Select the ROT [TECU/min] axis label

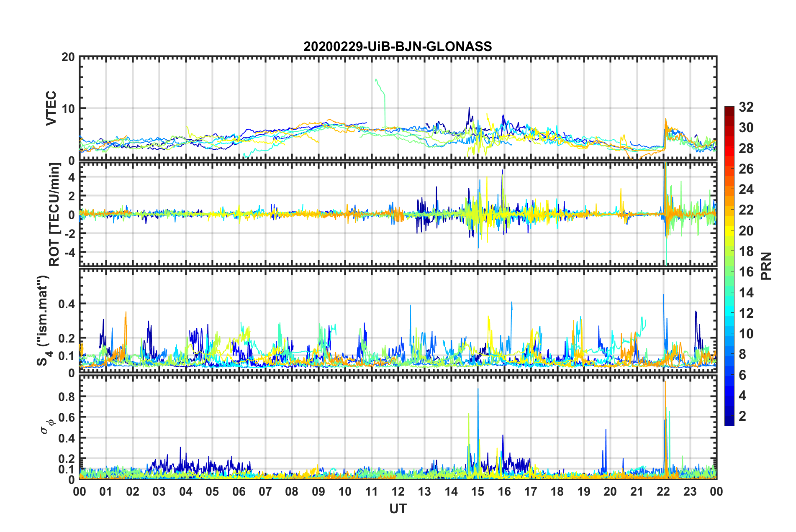point(54,215)
